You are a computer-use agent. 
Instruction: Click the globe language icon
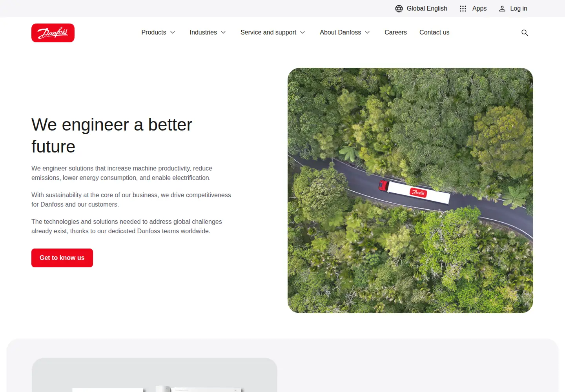tap(399, 9)
